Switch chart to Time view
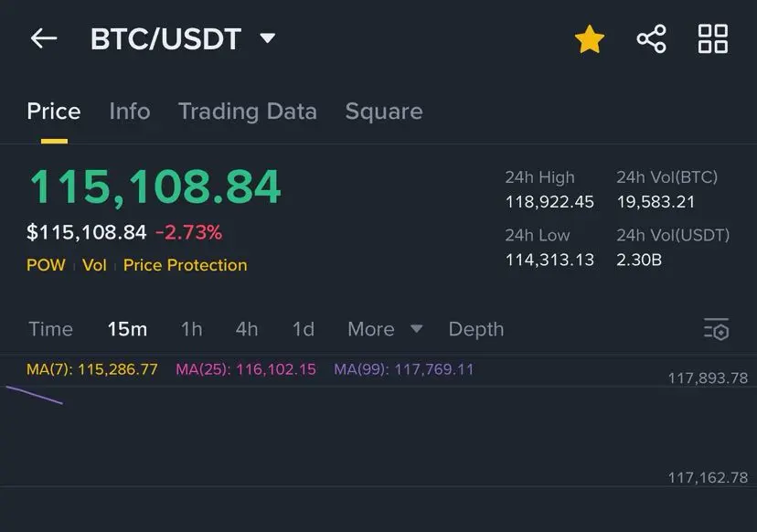 [50, 329]
